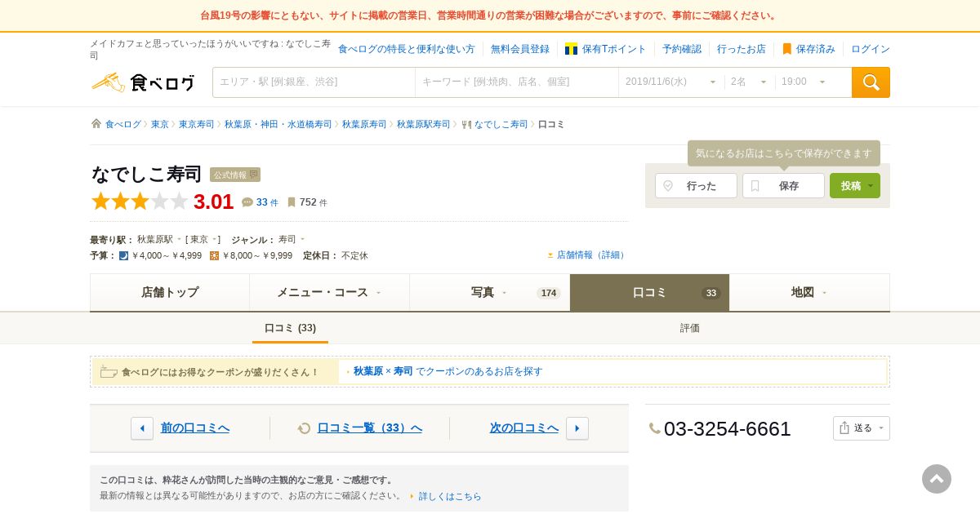Open the メニュー・コース tab
This screenshot has height=514, width=980.
coord(329,292)
